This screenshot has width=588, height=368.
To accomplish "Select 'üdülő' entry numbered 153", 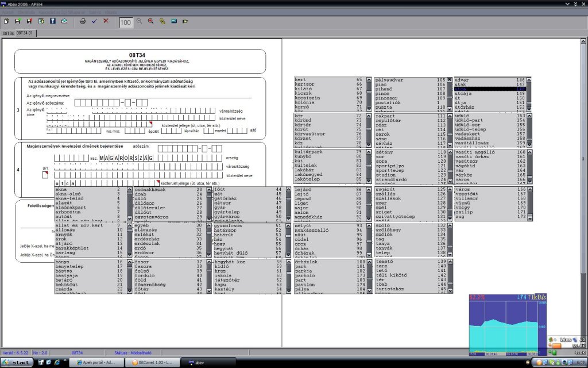I will (x=490, y=116).
